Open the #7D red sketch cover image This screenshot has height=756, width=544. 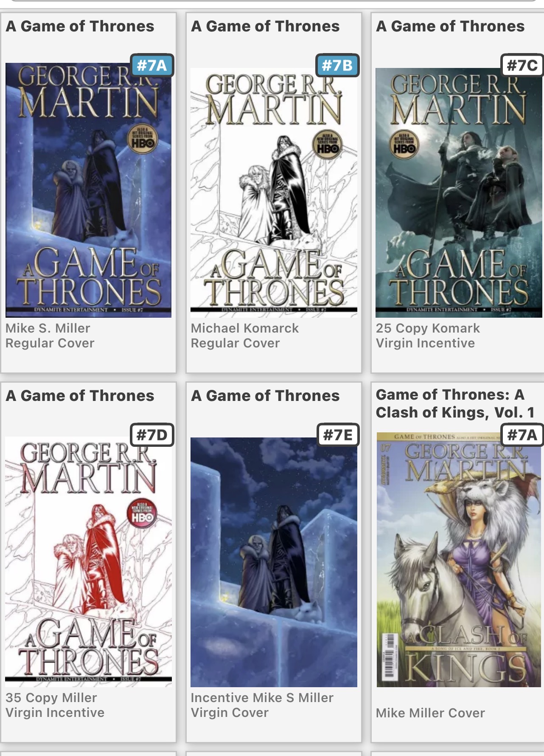[88, 562]
